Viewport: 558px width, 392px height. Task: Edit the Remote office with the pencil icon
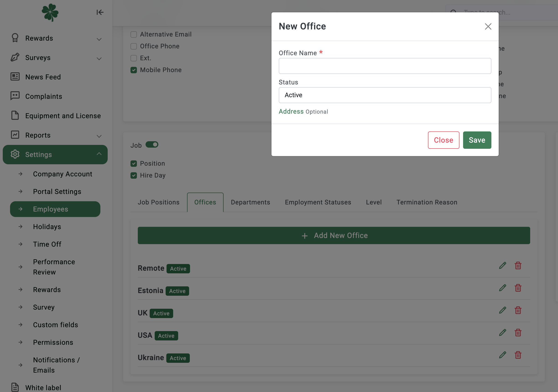point(503,265)
